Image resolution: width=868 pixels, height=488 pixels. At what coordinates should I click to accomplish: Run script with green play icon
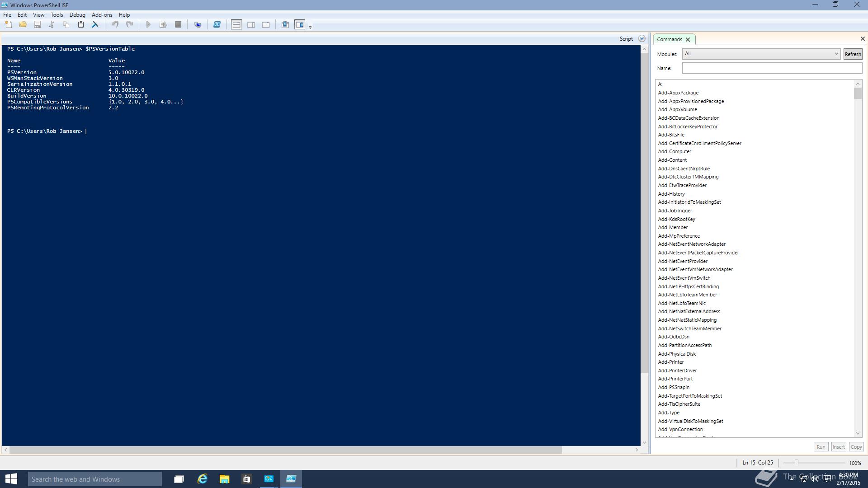pyautogui.click(x=148, y=25)
